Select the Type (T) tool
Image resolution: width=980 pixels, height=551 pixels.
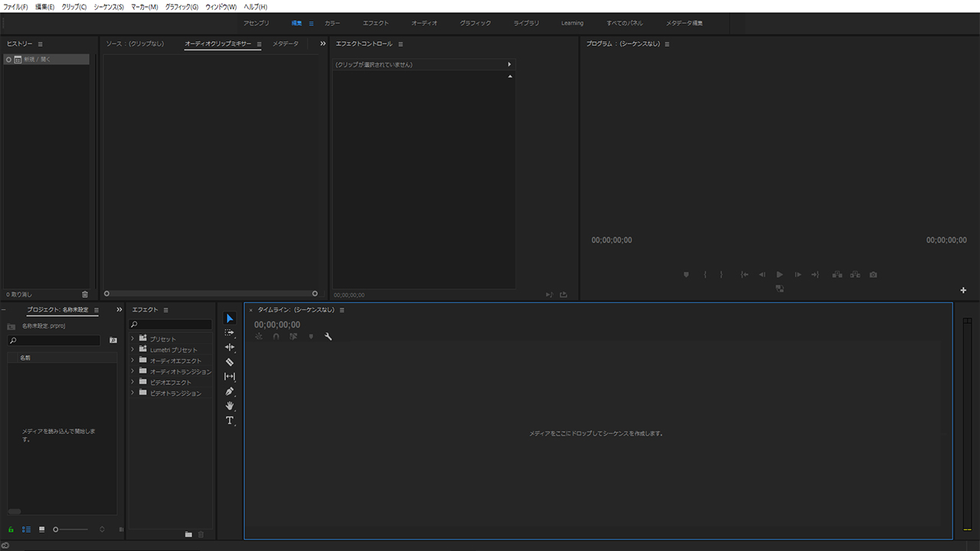coord(230,420)
